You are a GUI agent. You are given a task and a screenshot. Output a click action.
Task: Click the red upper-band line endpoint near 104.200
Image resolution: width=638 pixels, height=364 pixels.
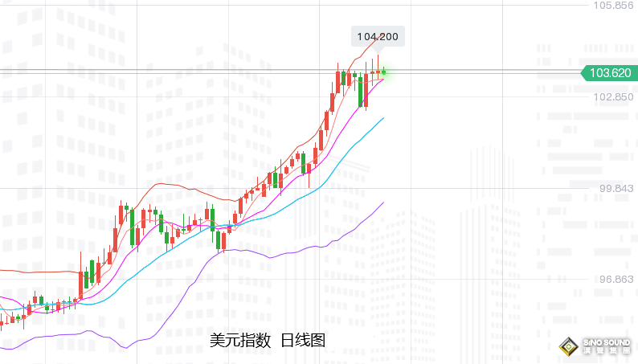(378, 40)
